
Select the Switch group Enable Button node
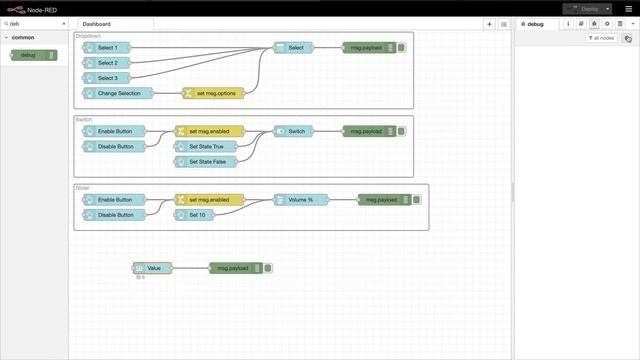114,131
